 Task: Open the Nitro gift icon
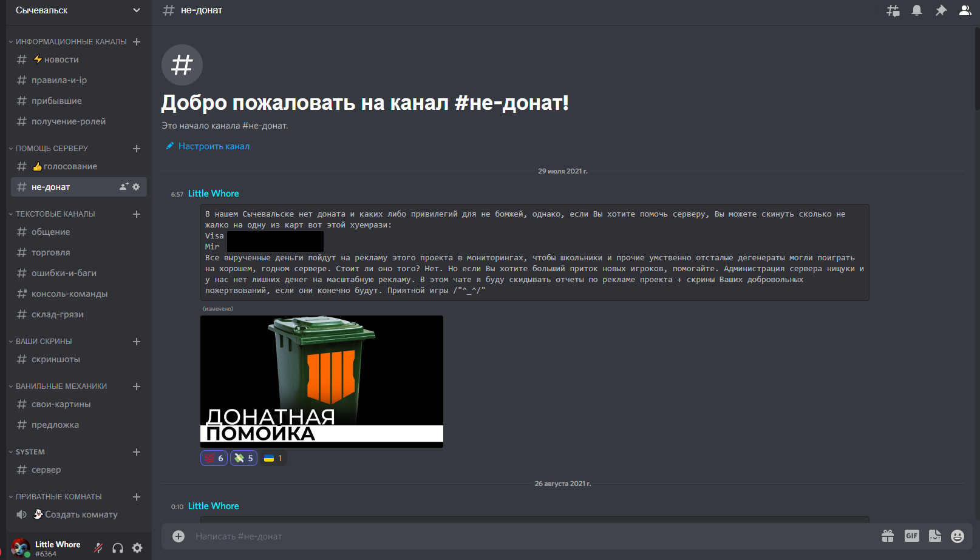888,536
